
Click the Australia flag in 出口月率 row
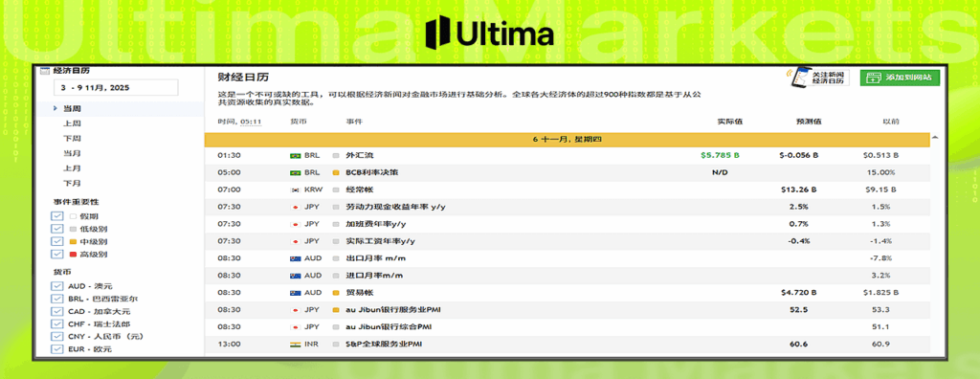pyautogui.click(x=295, y=258)
